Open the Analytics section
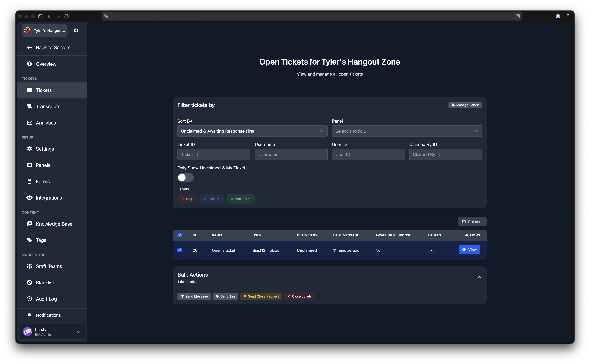The width and height of the screenshot is (590, 364). click(x=52, y=123)
